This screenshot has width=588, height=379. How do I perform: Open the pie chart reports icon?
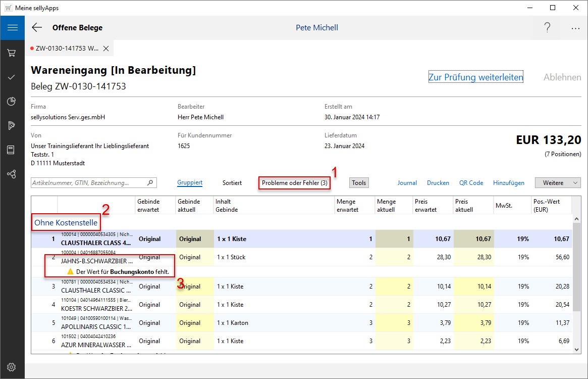pos(12,102)
